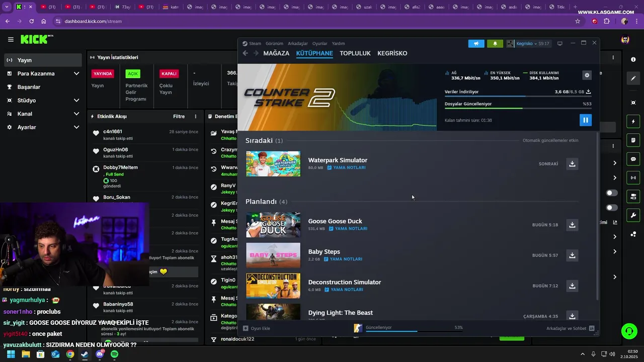Click download icon for Goose Goose Duck

point(572,225)
